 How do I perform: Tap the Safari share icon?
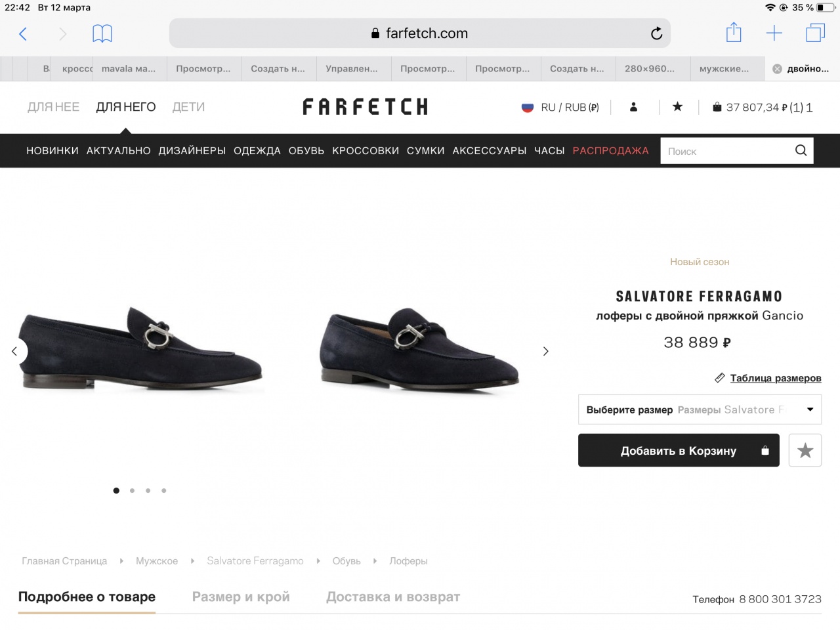[x=734, y=33]
